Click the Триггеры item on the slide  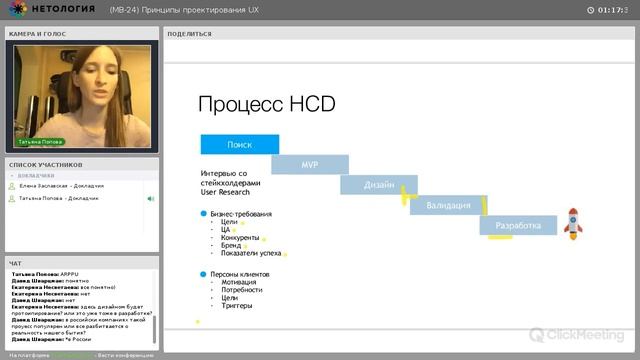pyautogui.click(x=237, y=306)
